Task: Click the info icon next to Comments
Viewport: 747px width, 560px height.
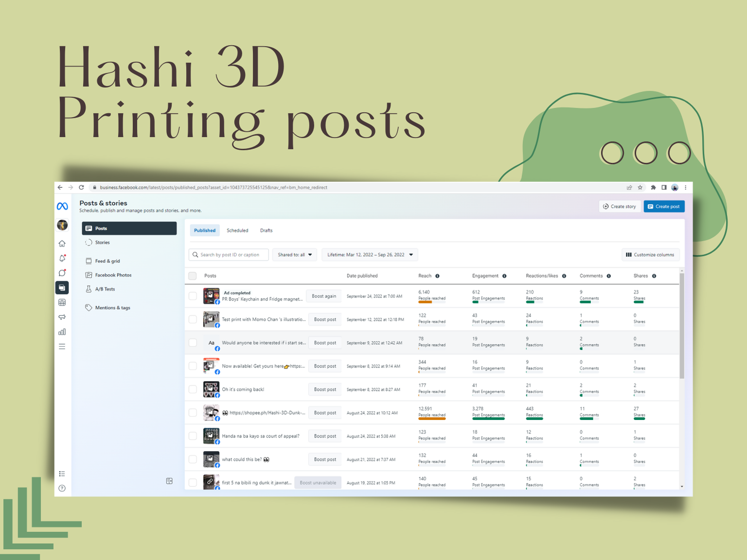Action: pyautogui.click(x=609, y=276)
